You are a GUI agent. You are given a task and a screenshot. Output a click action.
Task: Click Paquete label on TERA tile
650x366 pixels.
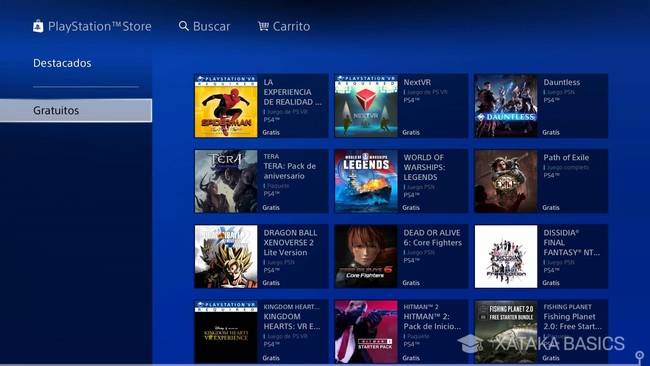278,186
